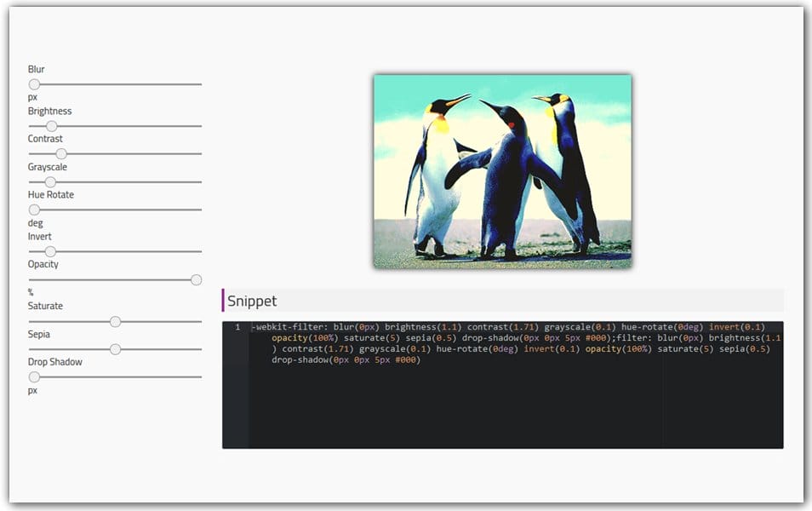Click the Brightness label above its slider
This screenshot has height=511, width=812.
pyautogui.click(x=49, y=111)
